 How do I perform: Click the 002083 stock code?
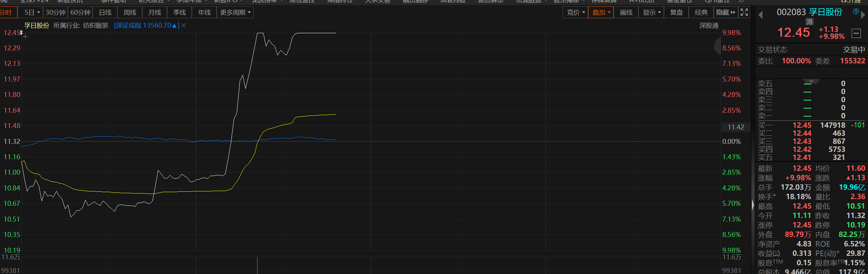pos(791,12)
